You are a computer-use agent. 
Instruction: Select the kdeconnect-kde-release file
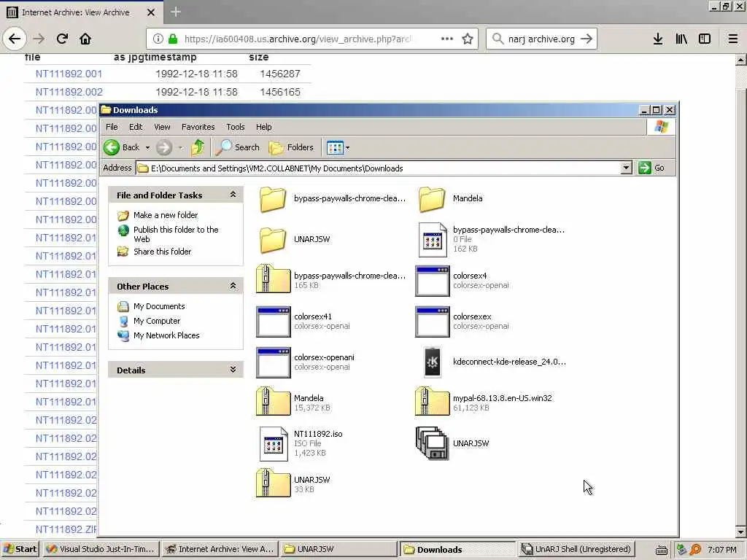tap(433, 362)
